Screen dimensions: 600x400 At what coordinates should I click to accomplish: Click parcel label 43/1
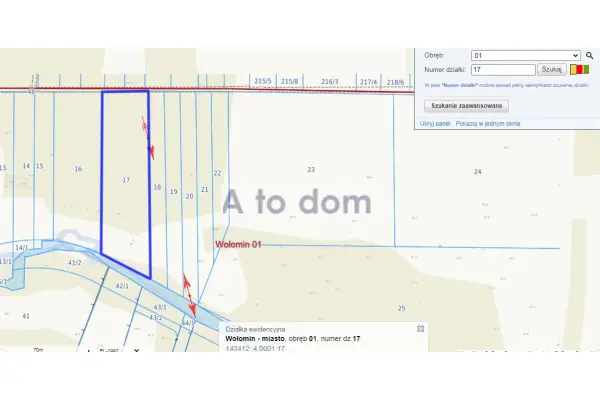tap(160, 307)
